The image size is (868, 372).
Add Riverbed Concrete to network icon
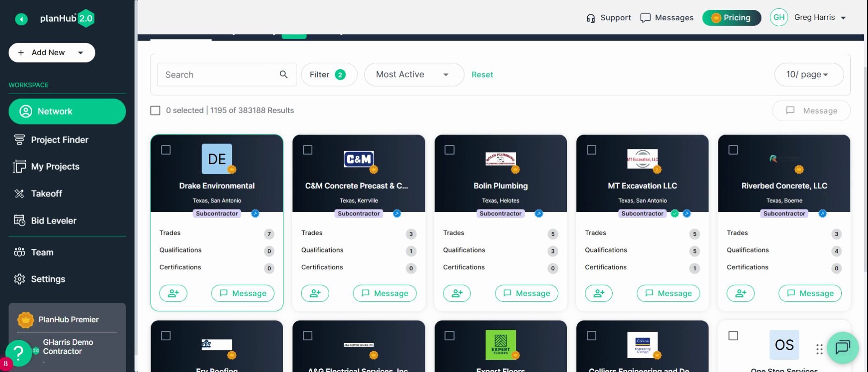point(741,293)
